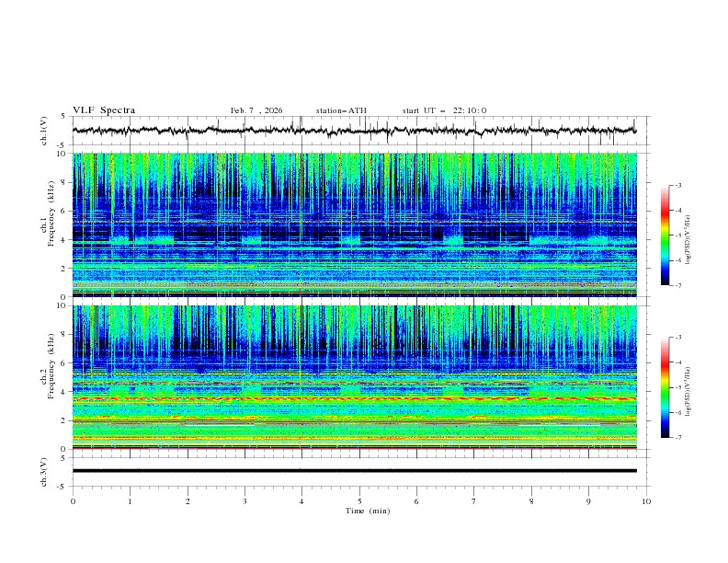Image resolution: width=728 pixels, height=563 pixels.
Task: Click the '-7' value on the lower colorbar
Action: pos(677,438)
